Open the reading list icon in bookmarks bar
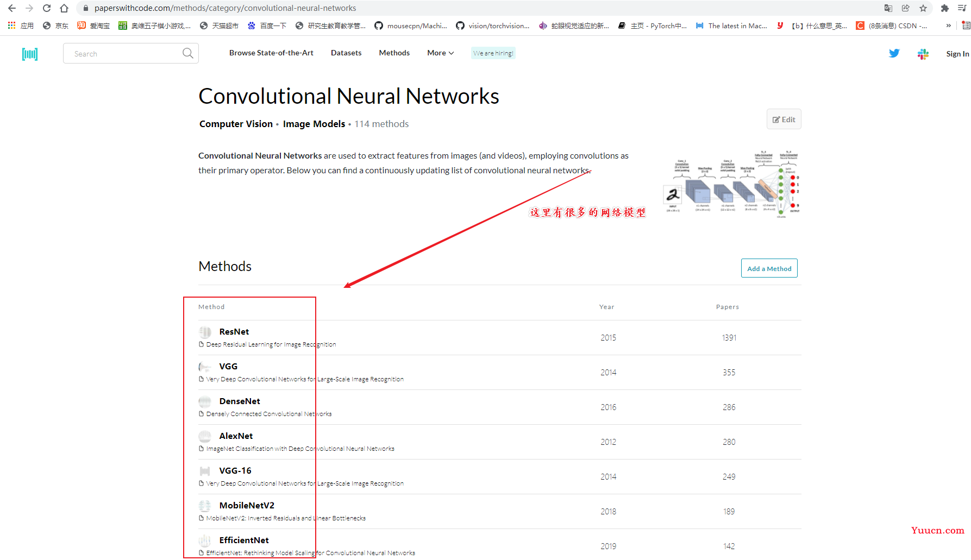971x560 pixels. [966, 26]
